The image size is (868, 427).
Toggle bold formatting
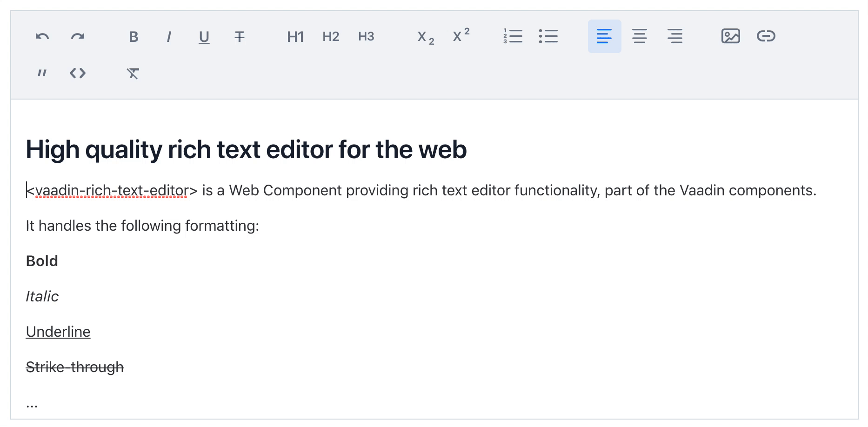click(x=134, y=36)
